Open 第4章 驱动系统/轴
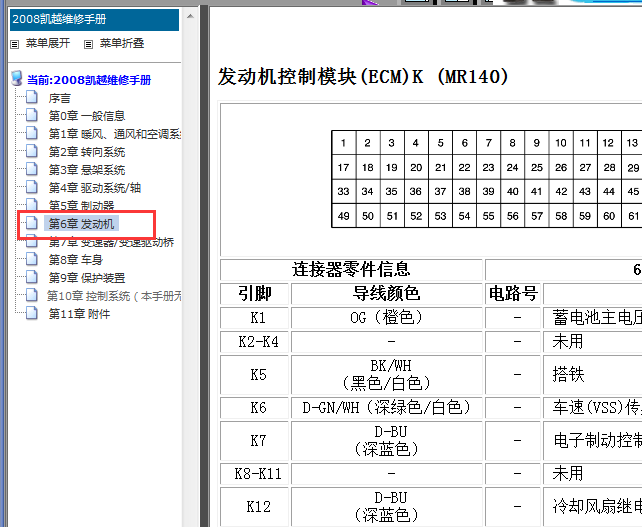The width and height of the screenshot is (642, 527). click(x=95, y=188)
